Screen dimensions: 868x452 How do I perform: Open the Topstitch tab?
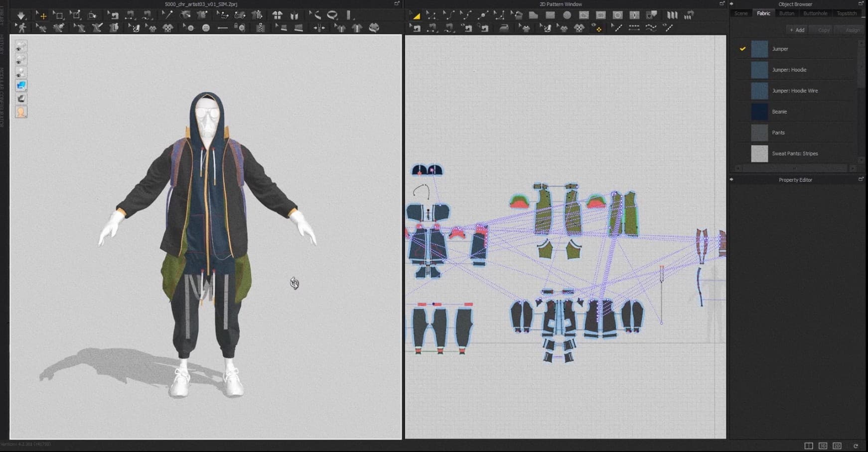(x=846, y=13)
